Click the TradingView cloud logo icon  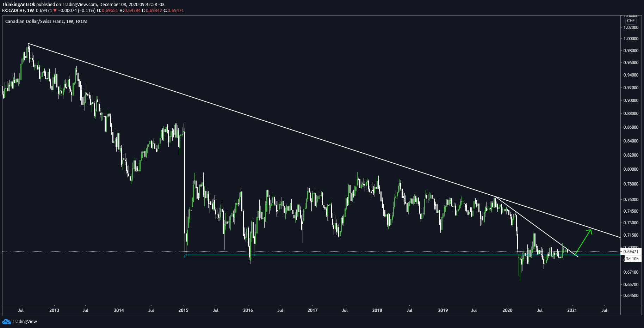[x=6, y=321]
